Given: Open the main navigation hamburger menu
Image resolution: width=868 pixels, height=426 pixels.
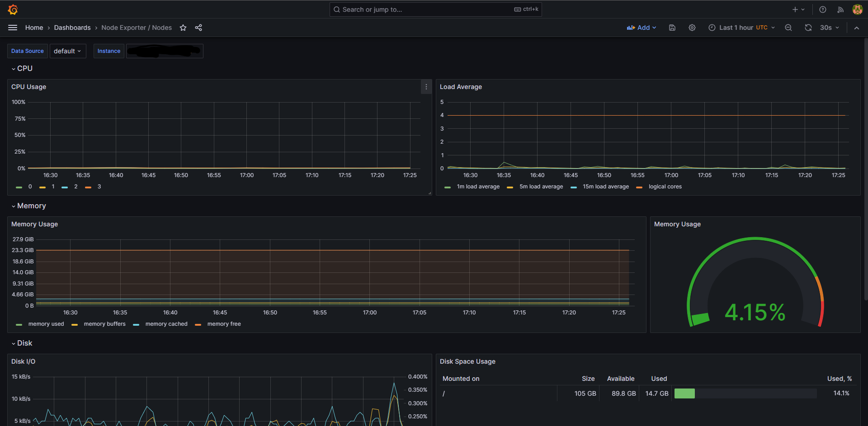Looking at the screenshot, I should point(13,28).
